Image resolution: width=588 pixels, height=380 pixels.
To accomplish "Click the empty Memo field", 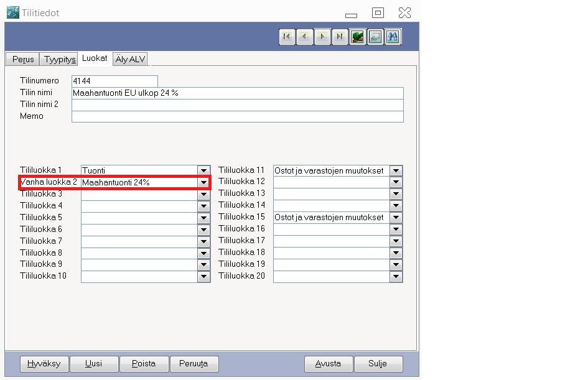I will [x=237, y=116].
